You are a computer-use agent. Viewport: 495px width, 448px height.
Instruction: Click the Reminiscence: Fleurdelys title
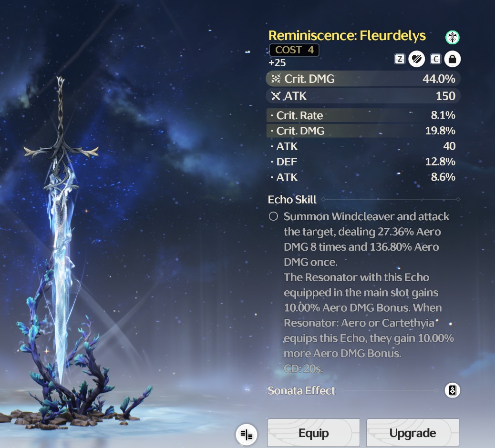pos(347,35)
